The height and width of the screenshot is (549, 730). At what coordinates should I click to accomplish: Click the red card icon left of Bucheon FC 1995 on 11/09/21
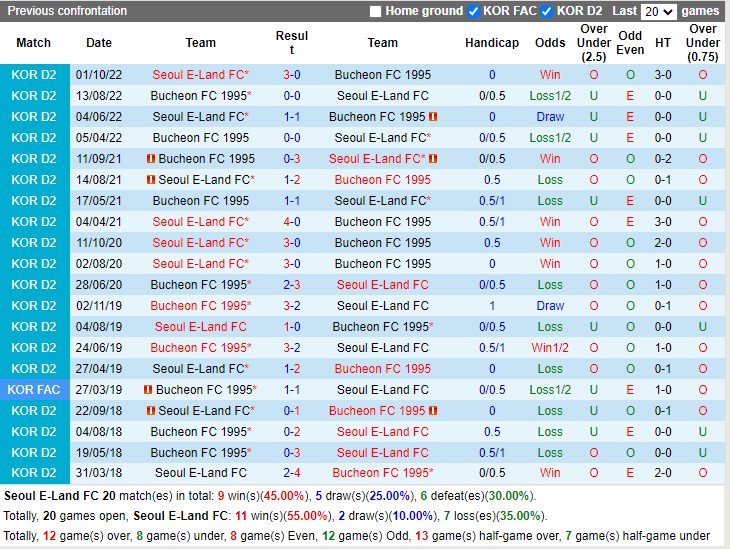point(151,159)
